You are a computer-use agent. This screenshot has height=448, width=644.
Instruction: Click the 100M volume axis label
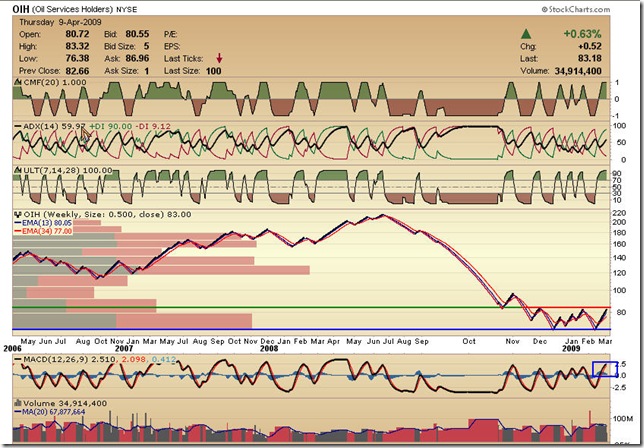[x=623, y=418]
